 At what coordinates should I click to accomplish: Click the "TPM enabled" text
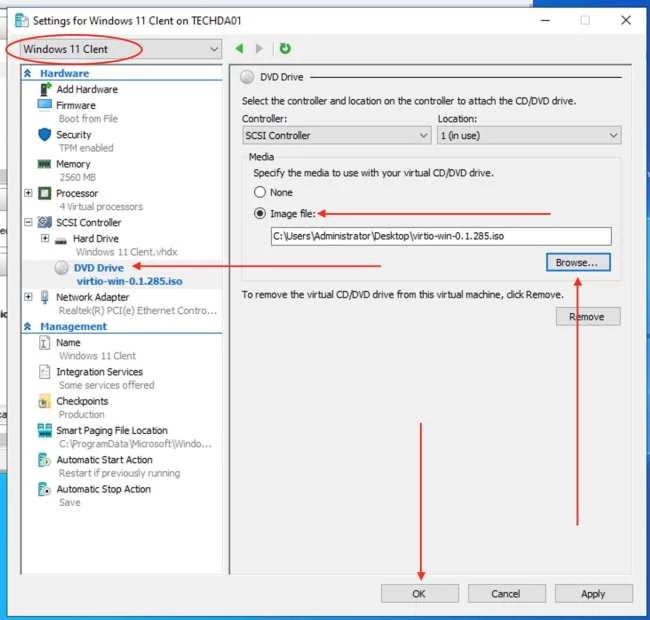point(86,148)
